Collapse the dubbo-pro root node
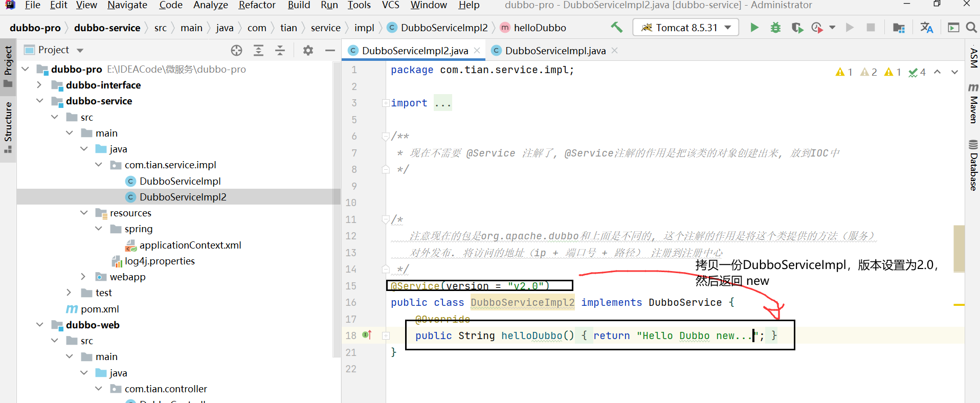980x403 pixels. click(x=26, y=69)
